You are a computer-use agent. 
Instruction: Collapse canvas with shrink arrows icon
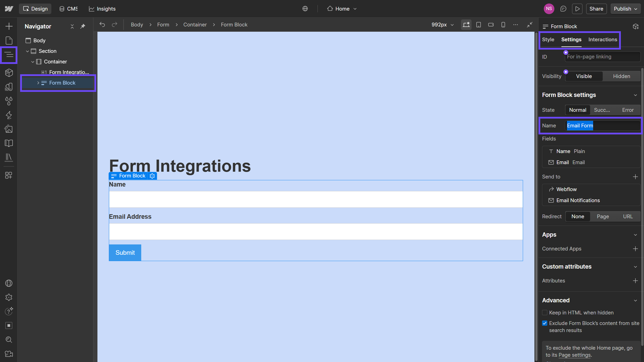[x=530, y=25]
